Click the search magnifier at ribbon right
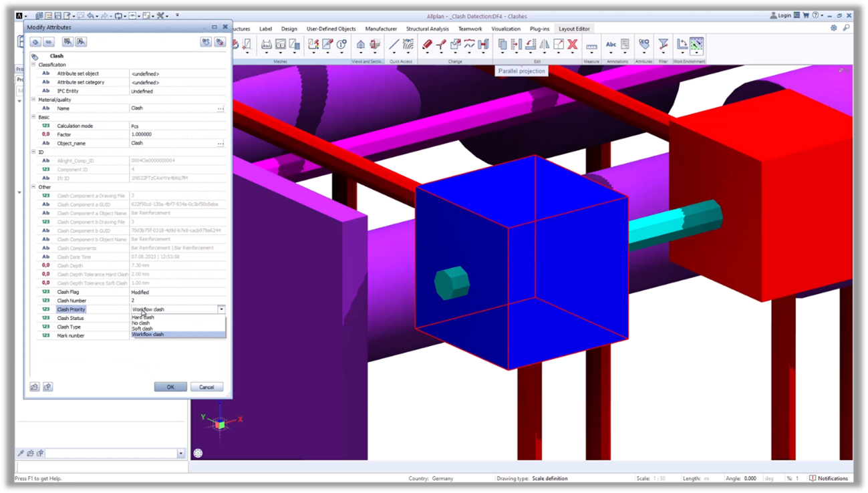The image size is (868, 493). (846, 28)
